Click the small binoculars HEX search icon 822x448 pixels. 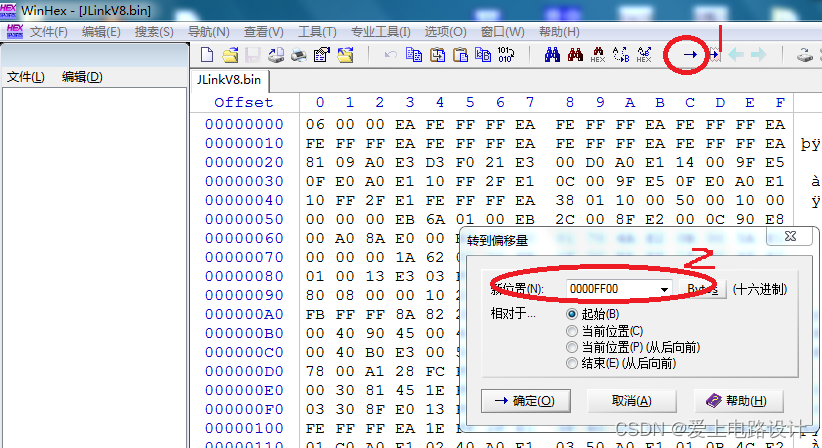coord(598,54)
